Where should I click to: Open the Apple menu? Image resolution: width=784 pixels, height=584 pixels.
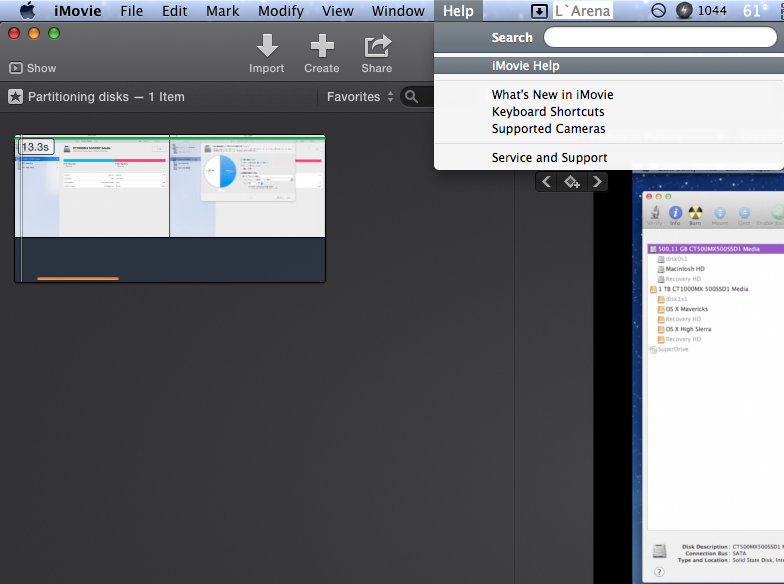click(x=28, y=10)
